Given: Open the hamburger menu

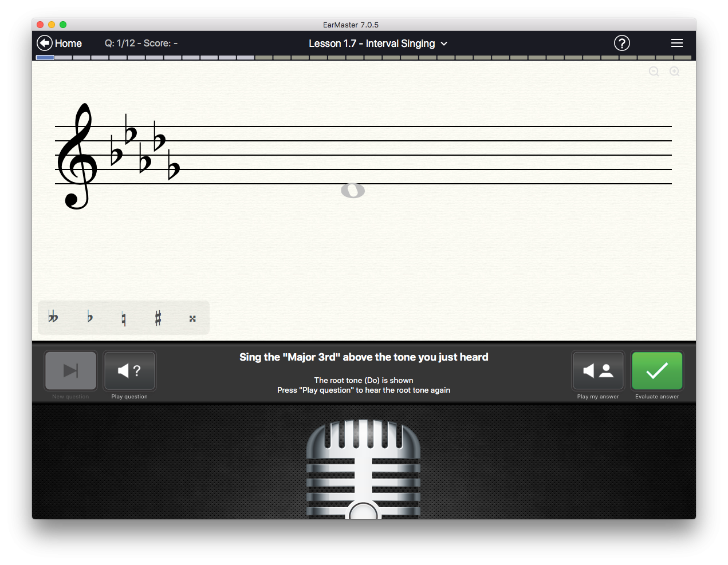Looking at the screenshot, I should [x=676, y=43].
